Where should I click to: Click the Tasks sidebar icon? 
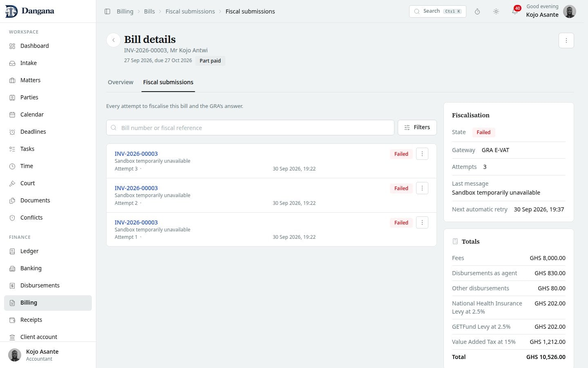pos(12,149)
